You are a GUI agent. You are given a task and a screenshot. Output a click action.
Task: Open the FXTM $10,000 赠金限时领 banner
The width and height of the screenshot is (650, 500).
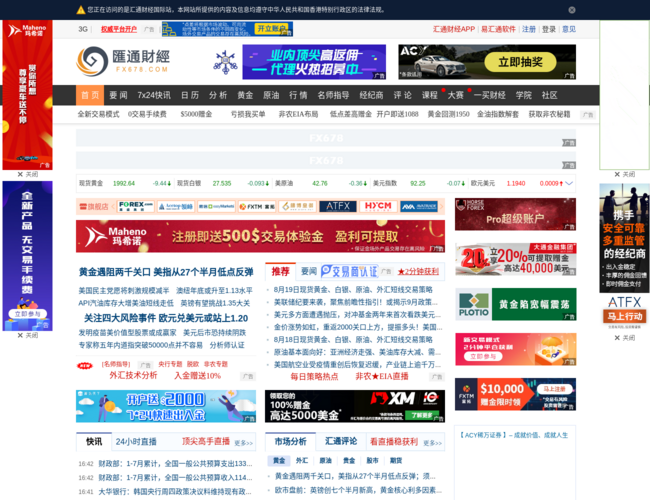[515, 394]
